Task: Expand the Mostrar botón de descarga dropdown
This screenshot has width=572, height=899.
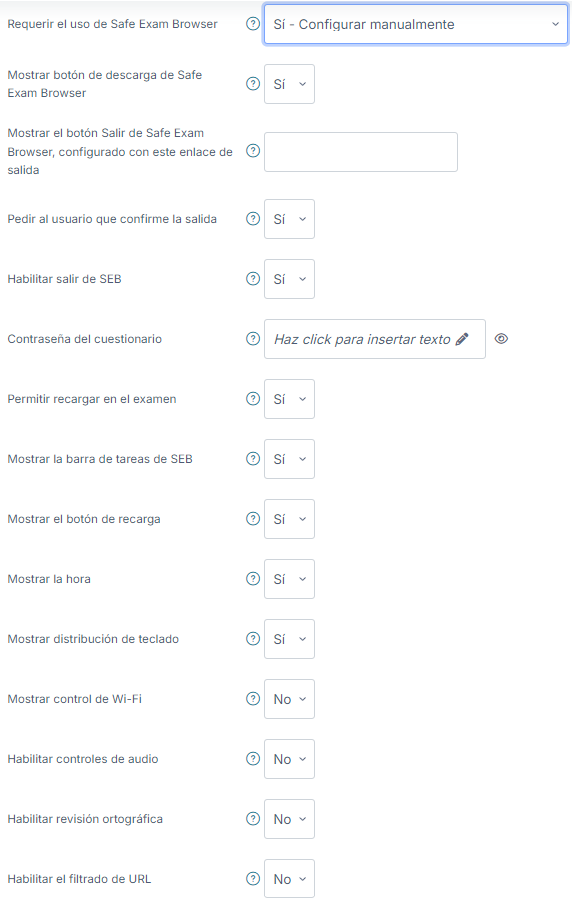Action: (289, 84)
